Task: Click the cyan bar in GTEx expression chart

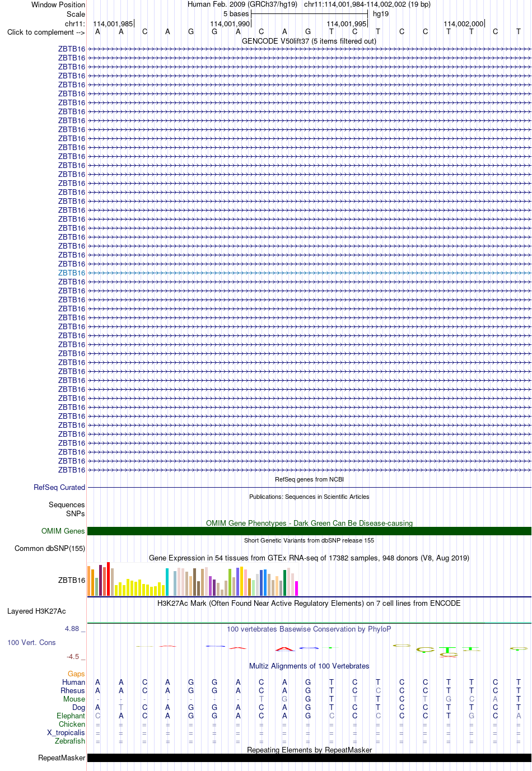Action: pyautogui.click(x=167, y=582)
